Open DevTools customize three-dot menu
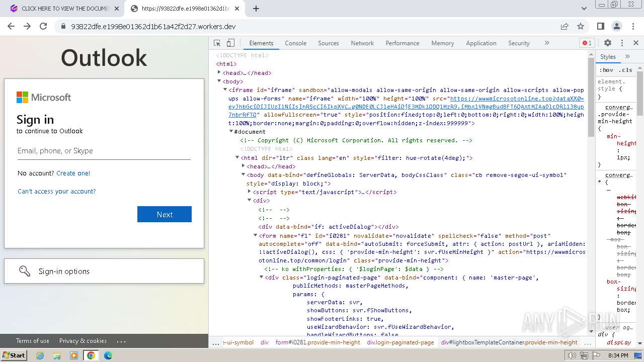This screenshot has height=362, width=644. (x=622, y=43)
